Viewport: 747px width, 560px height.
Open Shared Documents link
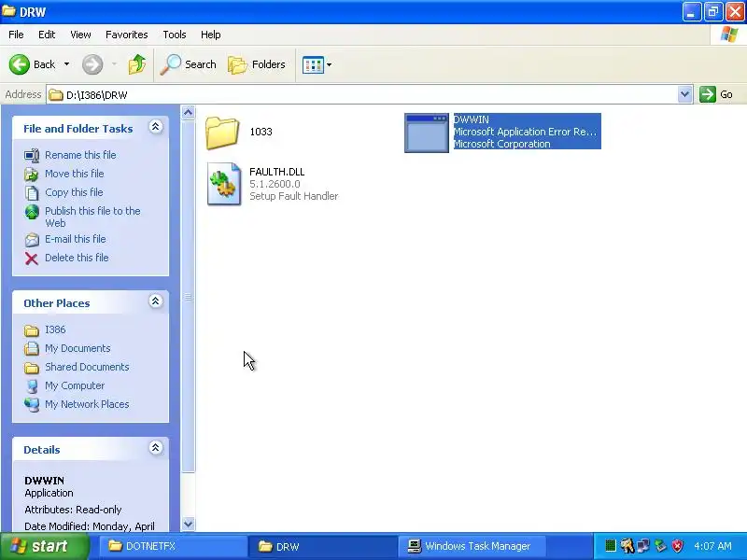(87, 367)
